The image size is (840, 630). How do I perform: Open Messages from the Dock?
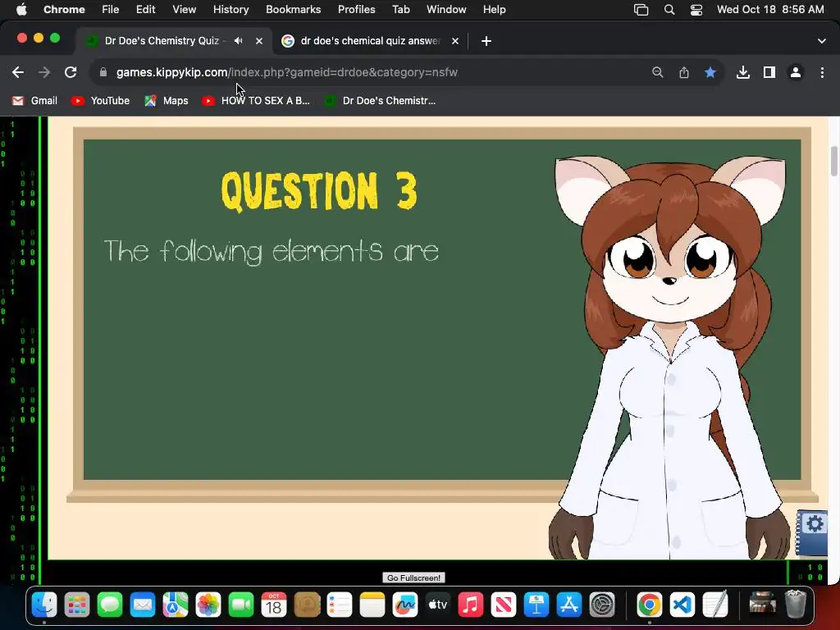click(x=110, y=605)
